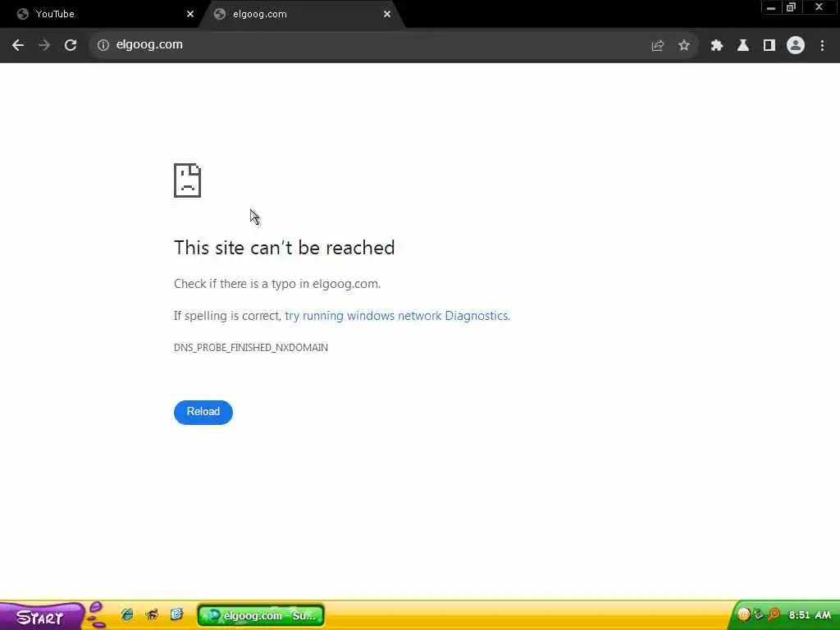Click the third quick launch icon

click(176, 614)
